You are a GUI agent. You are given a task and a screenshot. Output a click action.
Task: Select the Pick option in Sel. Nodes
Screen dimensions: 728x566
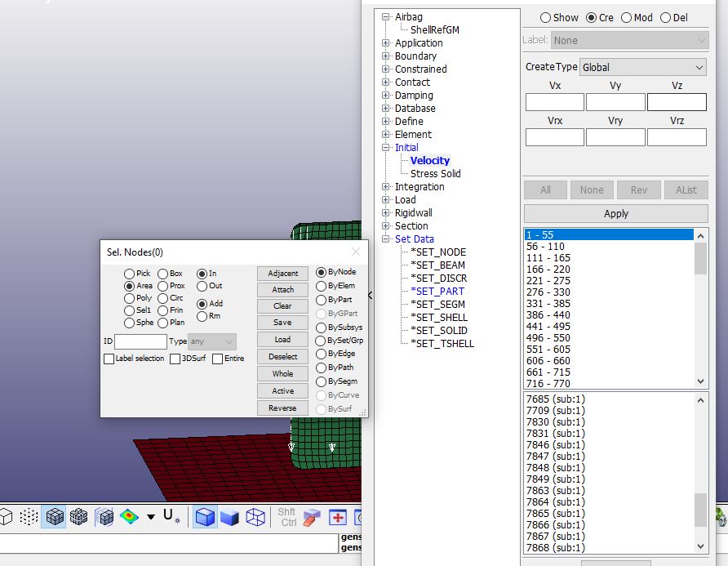click(129, 274)
